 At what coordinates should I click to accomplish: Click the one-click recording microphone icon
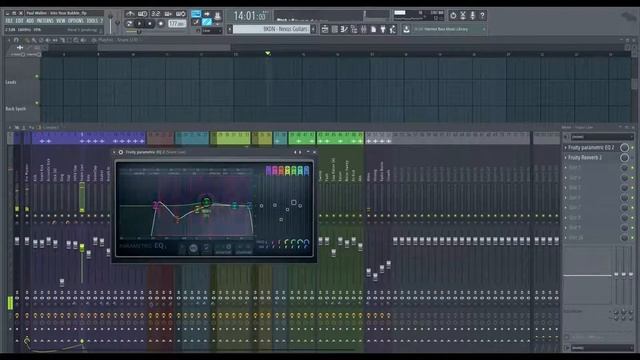coord(473,16)
